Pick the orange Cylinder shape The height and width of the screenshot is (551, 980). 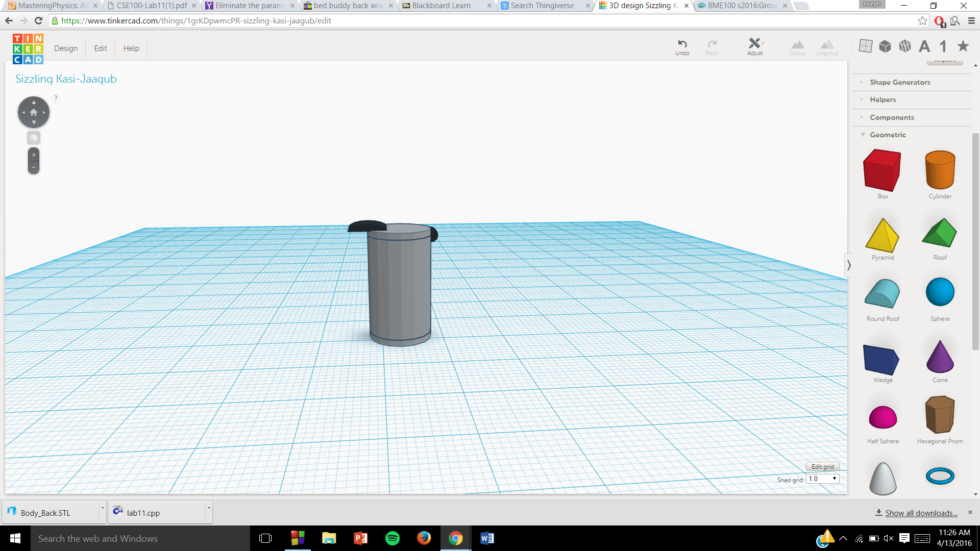pyautogui.click(x=940, y=170)
